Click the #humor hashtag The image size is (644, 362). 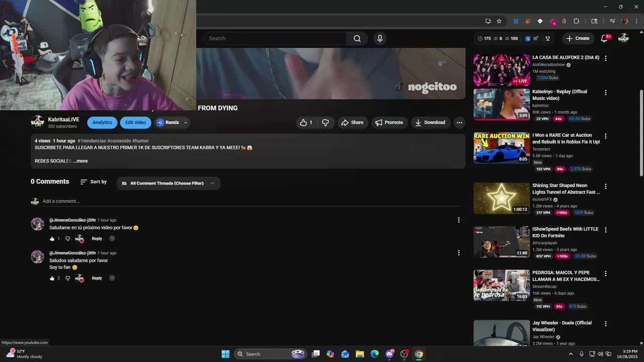pyautogui.click(x=140, y=141)
